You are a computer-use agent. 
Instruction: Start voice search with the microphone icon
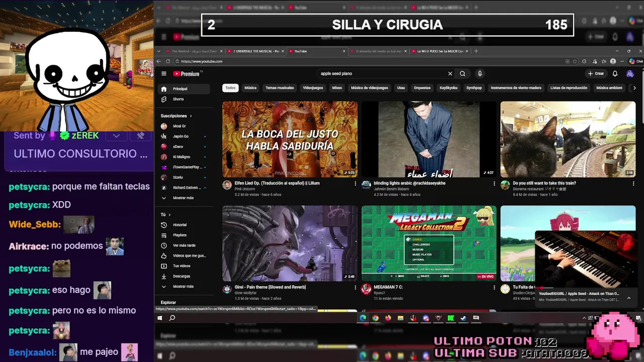click(x=479, y=73)
